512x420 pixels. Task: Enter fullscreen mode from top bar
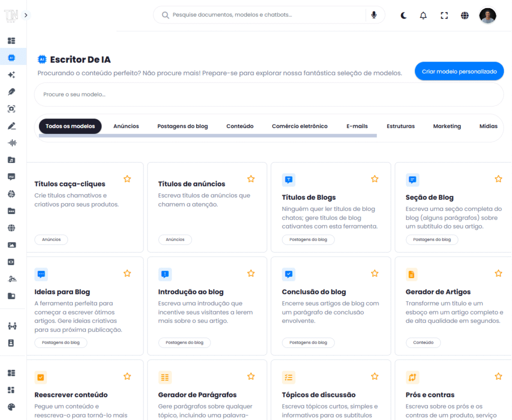pos(444,15)
